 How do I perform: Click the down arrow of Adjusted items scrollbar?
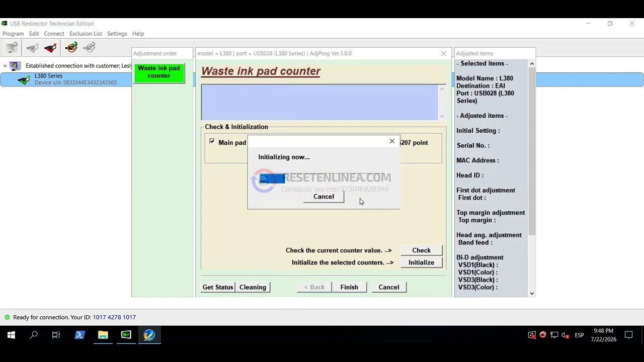point(532,293)
